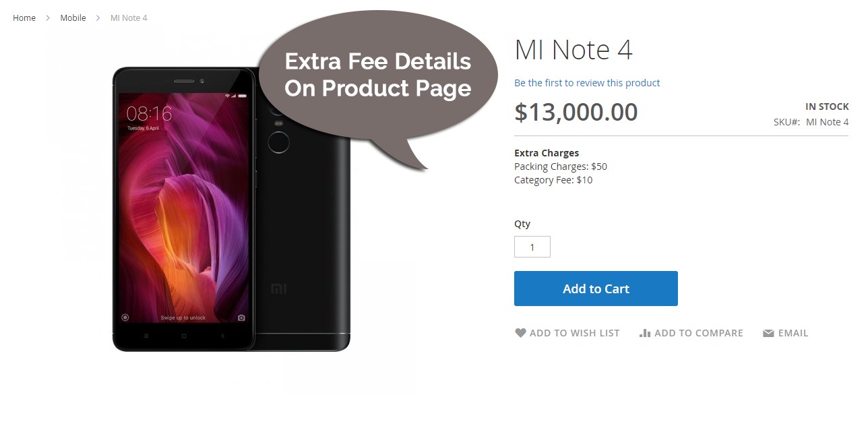The image size is (868, 422).
Task: Click the IN STOCK status label
Action: click(826, 107)
